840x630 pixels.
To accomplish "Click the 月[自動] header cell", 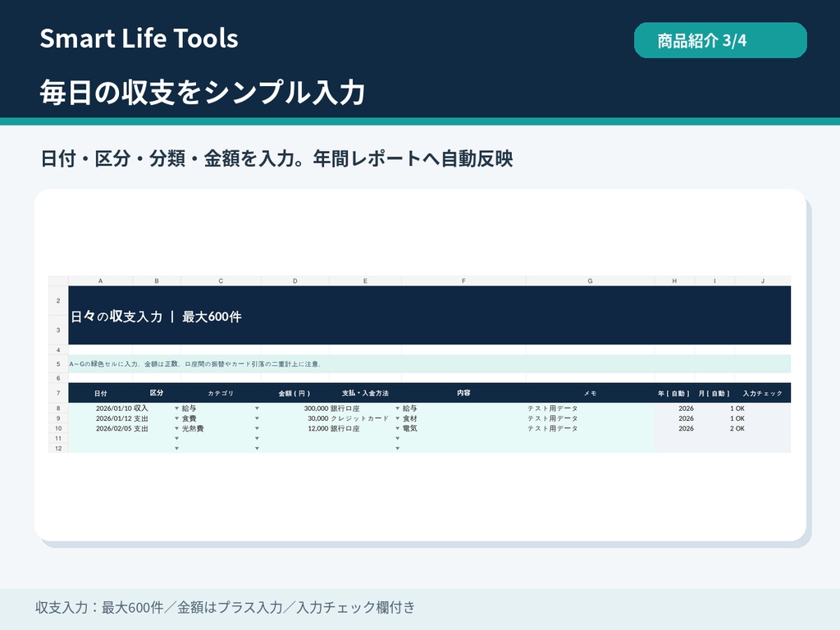I will pos(714,393).
